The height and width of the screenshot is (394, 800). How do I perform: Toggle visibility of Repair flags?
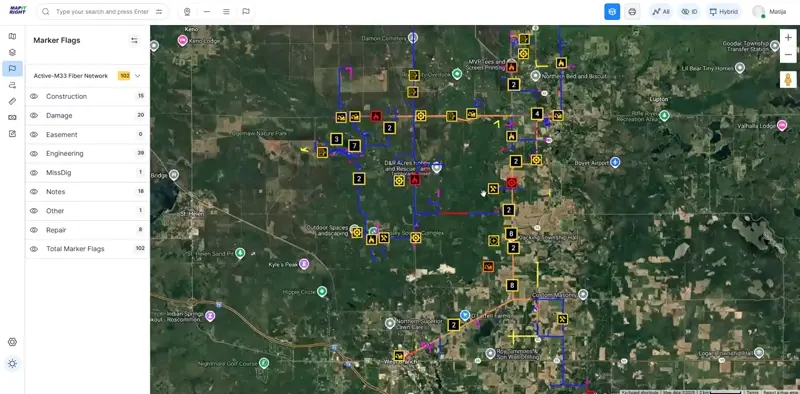[x=34, y=230]
